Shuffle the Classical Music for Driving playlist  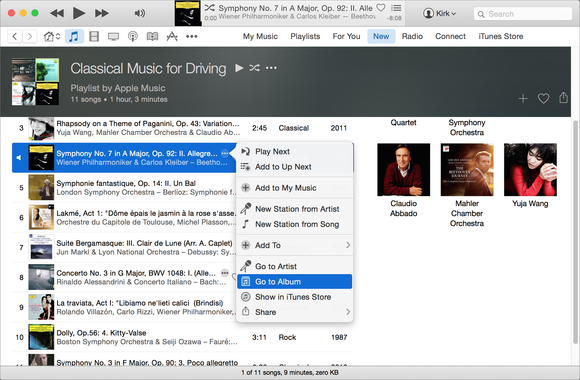click(254, 68)
